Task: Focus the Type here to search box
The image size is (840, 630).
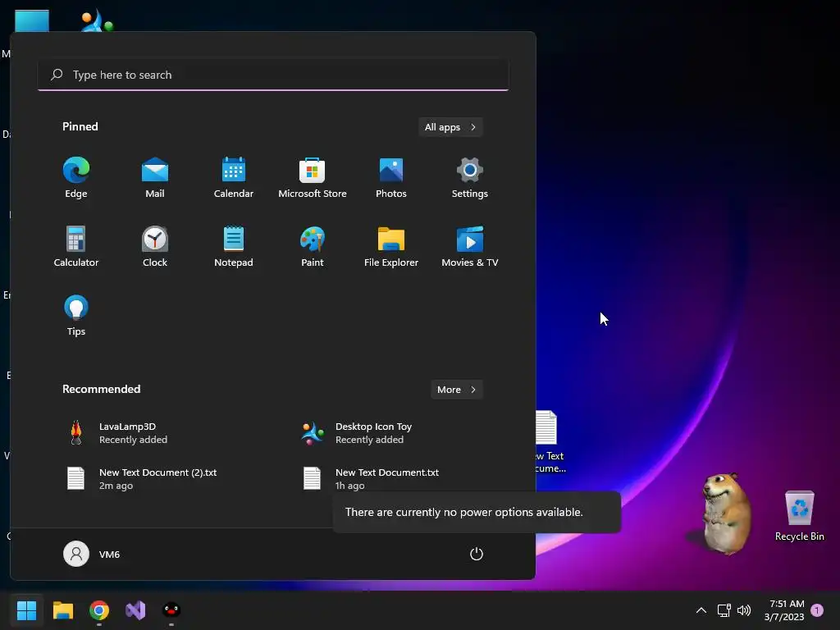Action: (273, 75)
